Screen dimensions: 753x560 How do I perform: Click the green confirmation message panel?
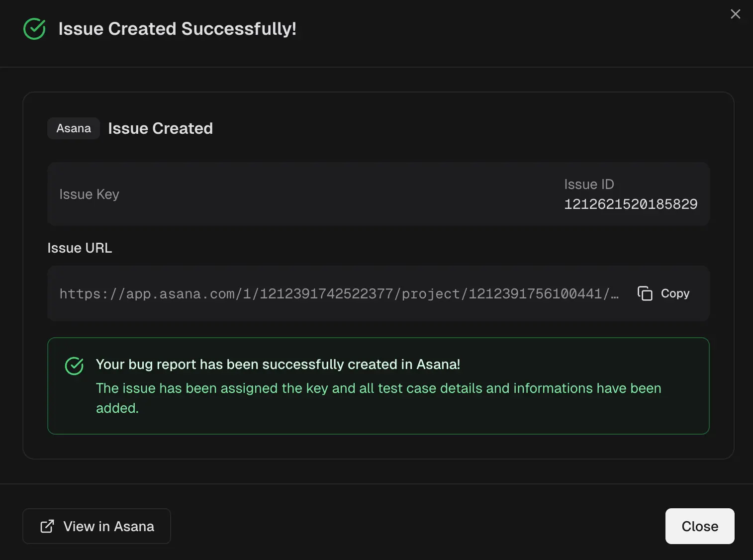click(378, 386)
